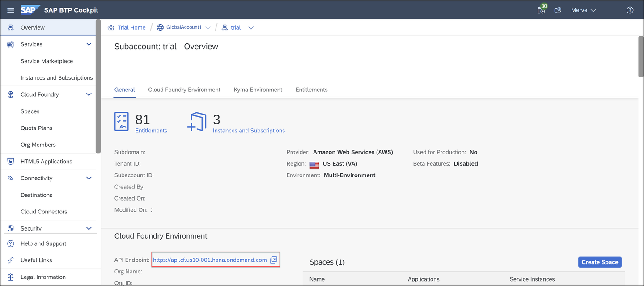Image resolution: width=644 pixels, height=286 pixels.
Task: Click the Service Instances column header
Action: 532,279
